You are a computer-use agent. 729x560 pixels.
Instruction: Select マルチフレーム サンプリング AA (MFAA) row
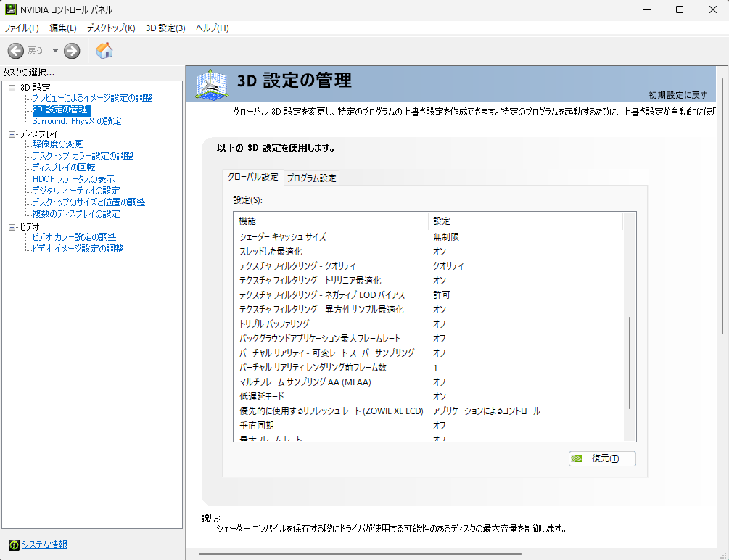pos(428,382)
